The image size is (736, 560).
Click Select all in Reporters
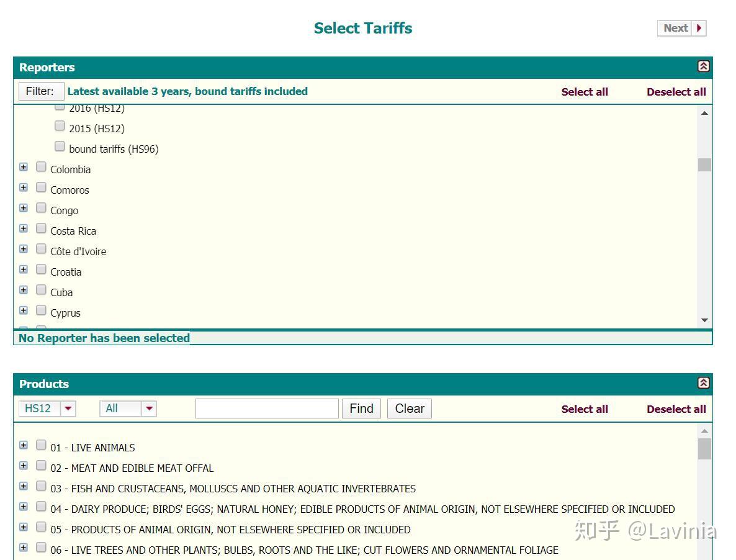tap(584, 92)
